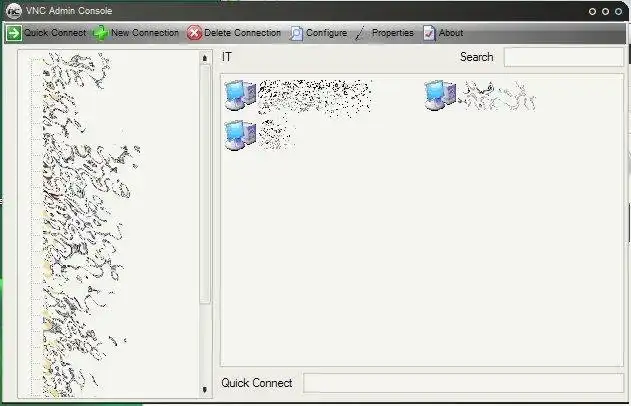
Task: Click the tree panel scrollbar thumb
Action: (x=205, y=184)
